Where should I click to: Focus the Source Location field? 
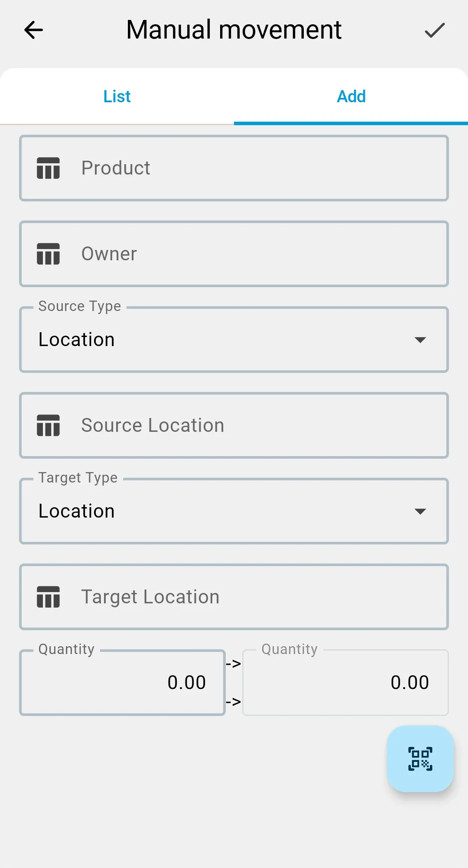coord(234,425)
